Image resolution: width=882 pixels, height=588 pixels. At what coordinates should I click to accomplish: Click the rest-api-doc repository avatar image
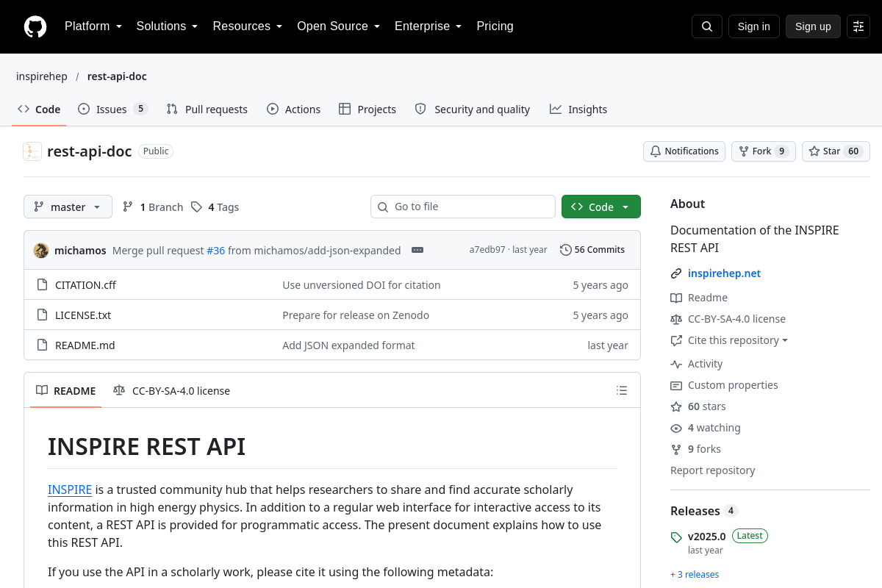click(32, 151)
